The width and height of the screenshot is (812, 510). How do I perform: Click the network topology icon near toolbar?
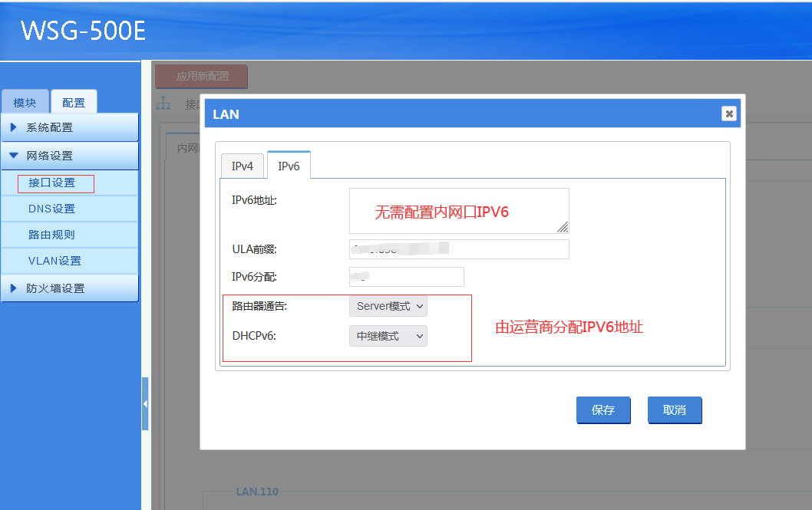tap(163, 103)
